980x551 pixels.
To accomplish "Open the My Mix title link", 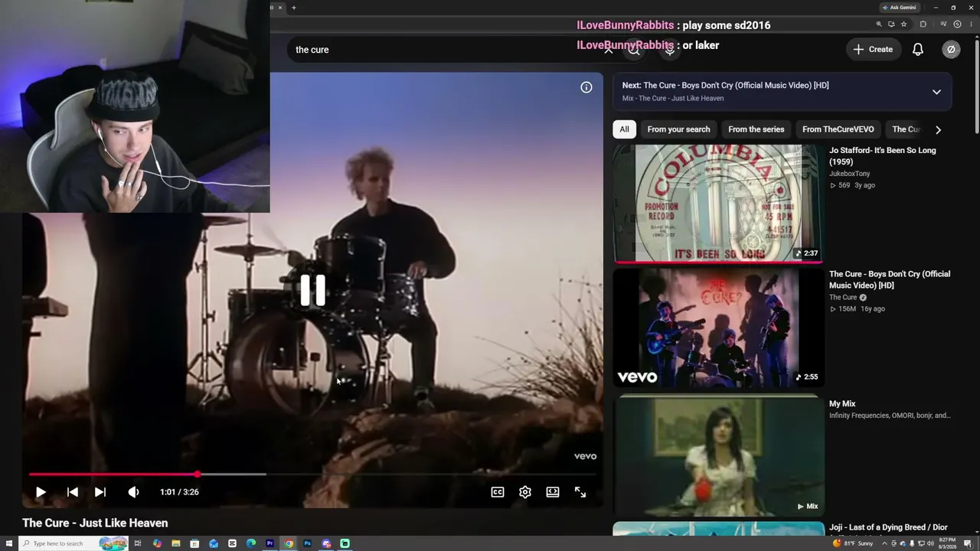I will coord(842,403).
